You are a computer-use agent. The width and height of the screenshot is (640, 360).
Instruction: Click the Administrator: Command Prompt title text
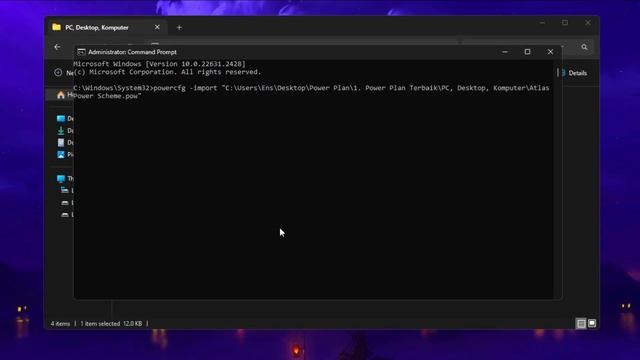[x=132, y=52]
